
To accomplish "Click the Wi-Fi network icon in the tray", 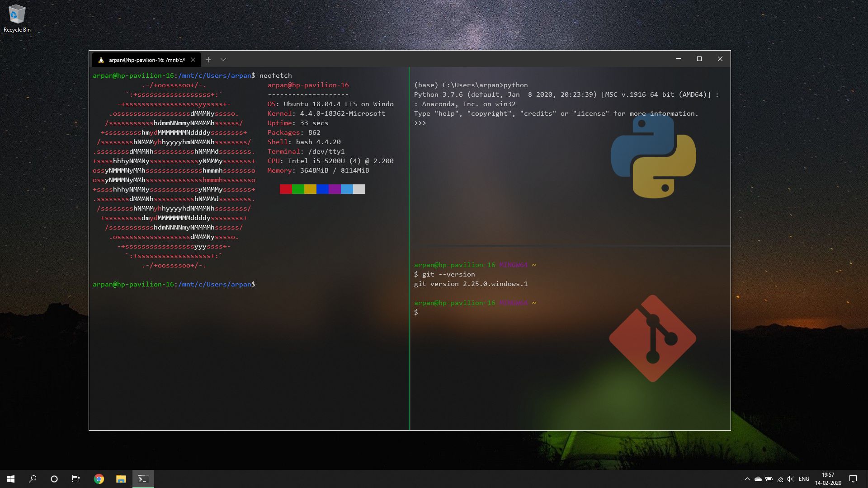I will tap(780, 479).
